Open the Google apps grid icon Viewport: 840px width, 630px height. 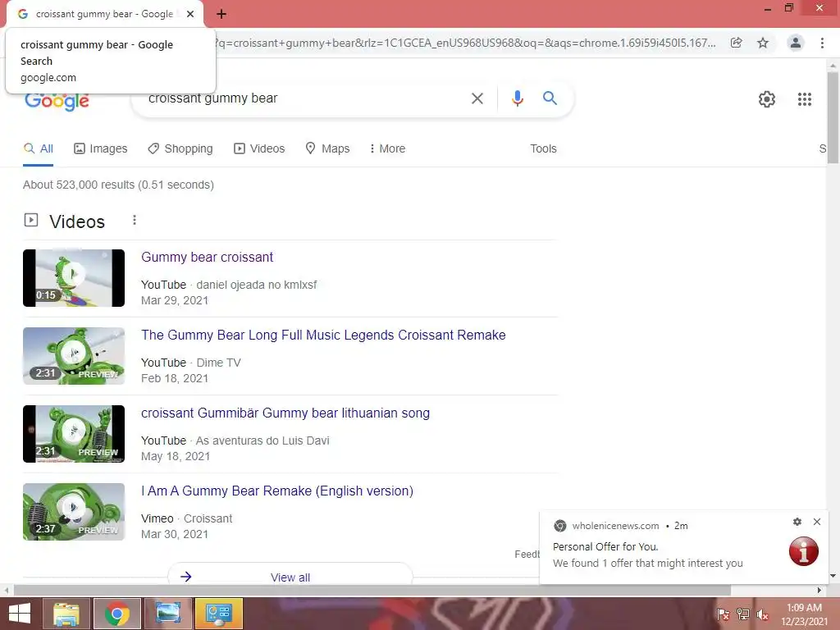click(804, 99)
